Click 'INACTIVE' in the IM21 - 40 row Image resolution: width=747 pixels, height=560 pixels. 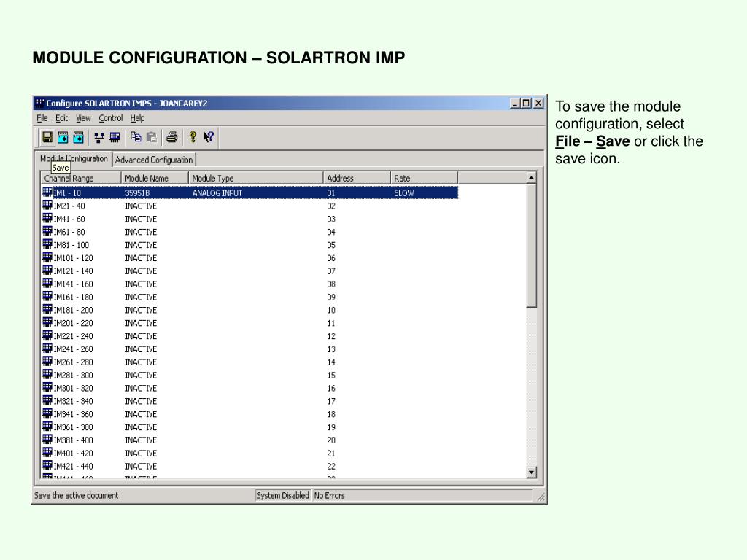coord(141,206)
